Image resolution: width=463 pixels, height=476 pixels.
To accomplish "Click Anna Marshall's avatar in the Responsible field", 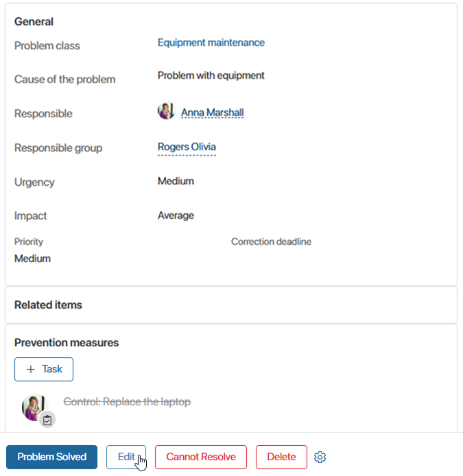I will coord(166,111).
